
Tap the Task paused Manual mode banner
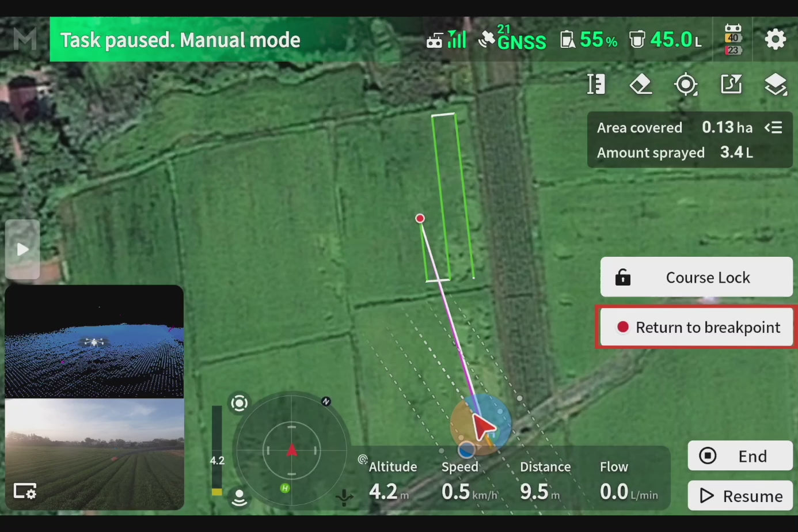pos(180,40)
